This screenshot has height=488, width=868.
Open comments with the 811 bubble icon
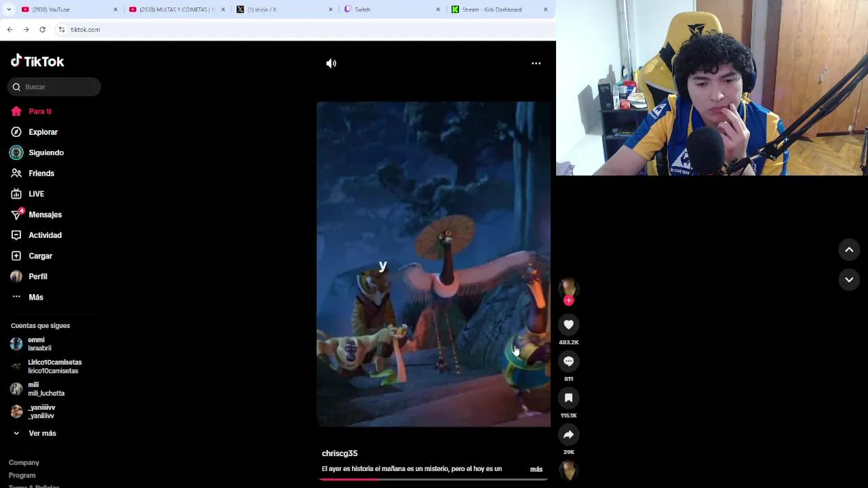click(x=568, y=361)
